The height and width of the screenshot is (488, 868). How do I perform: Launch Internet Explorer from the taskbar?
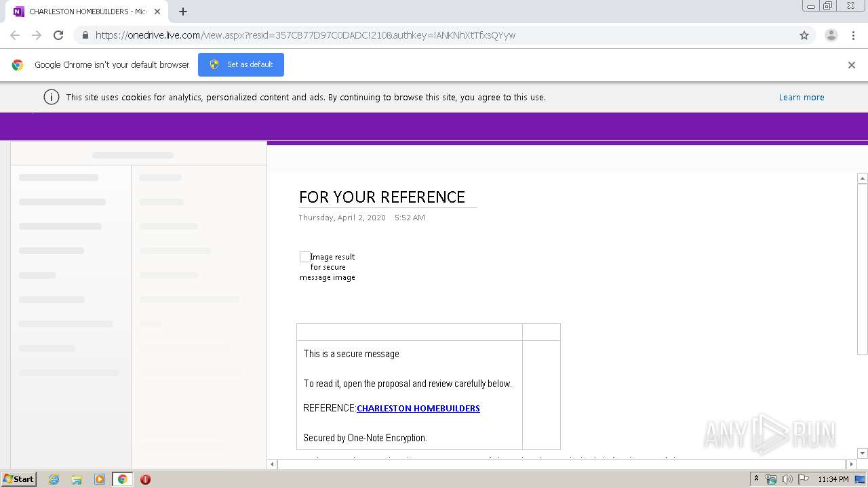(54, 479)
